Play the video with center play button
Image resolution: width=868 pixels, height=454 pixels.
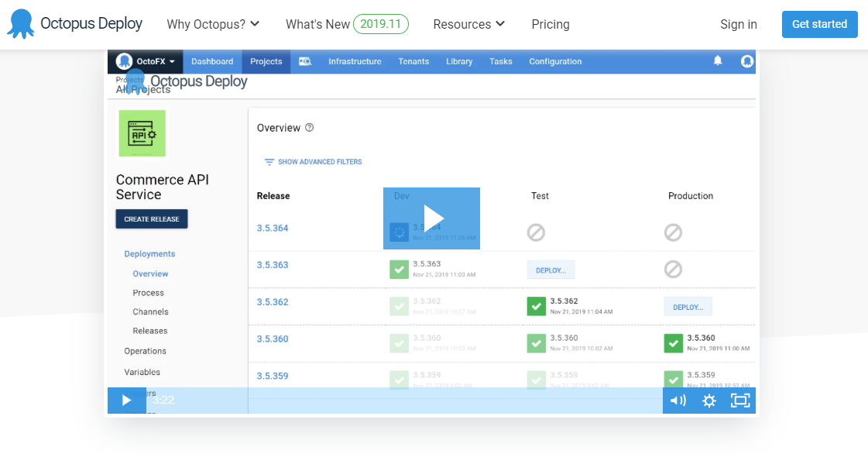(x=431, y=218)
